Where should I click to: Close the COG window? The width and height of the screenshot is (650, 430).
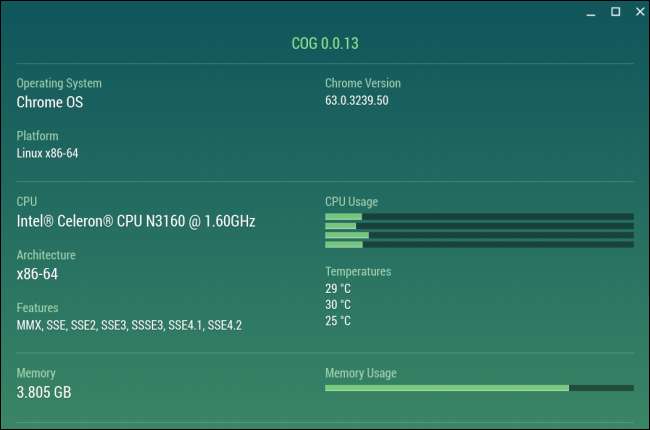637,12
